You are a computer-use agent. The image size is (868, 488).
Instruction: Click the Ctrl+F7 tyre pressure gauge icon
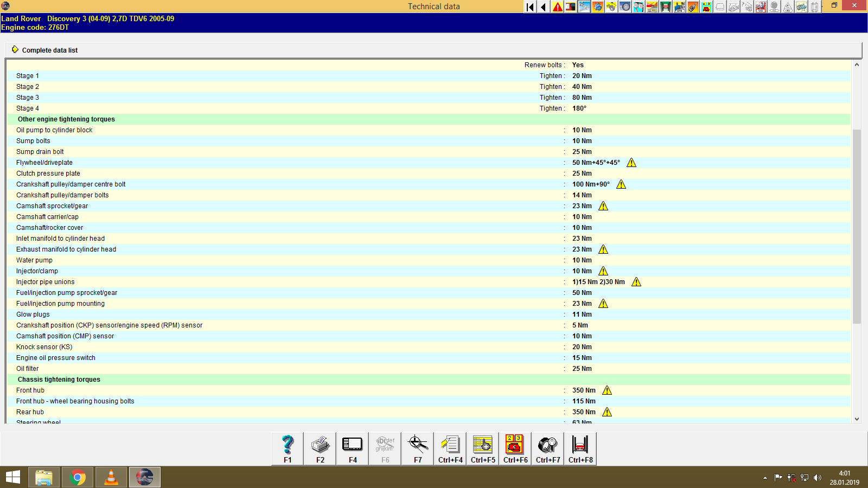click(548, 448)
